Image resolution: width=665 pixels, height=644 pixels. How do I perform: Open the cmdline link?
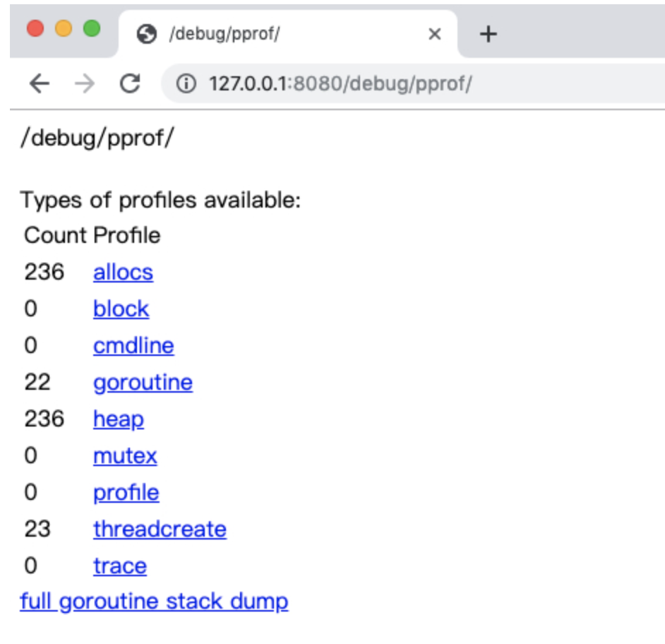(133, 346)
